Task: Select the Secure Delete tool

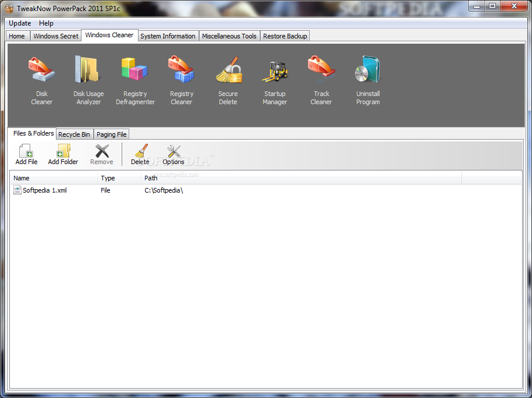Action: coord(228,80)
